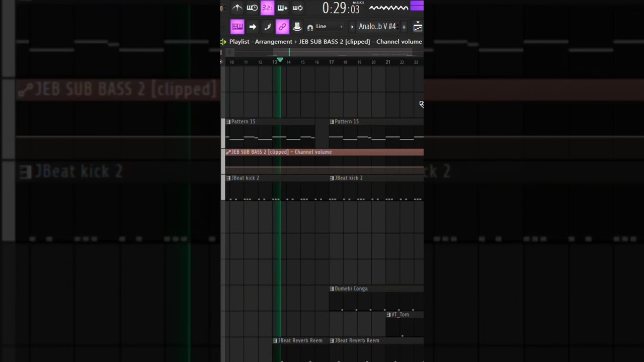This screenshot has height=362, width=644.
Task: Open the JEB SUB BASS 2 automation clip icon
Action: point(228,152)
